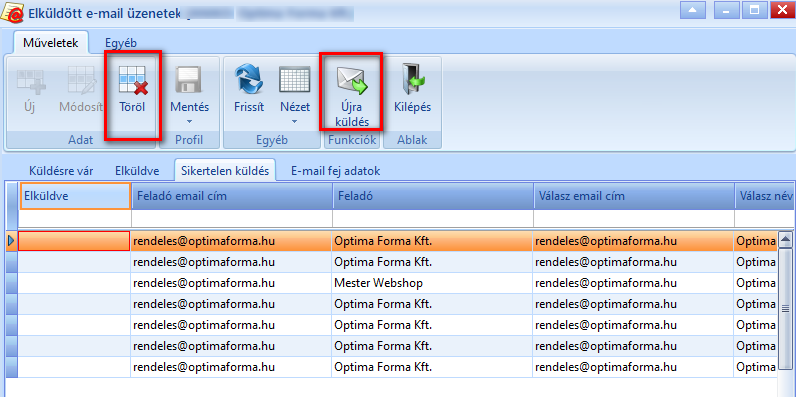Click the vertical scrollbar thumb of the grid
This screenshot has width=796, height=397.
point(785,308)
